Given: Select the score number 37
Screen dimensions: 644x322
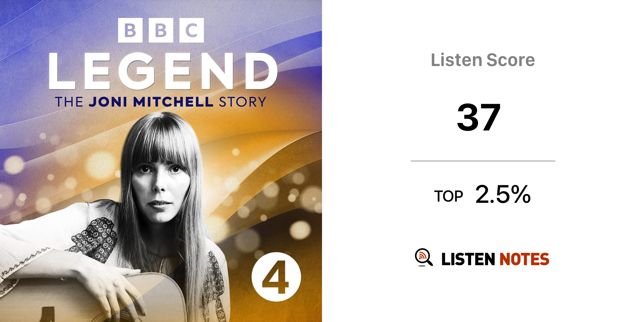Looking at the screenshot, I should click(x=479, y=117).
